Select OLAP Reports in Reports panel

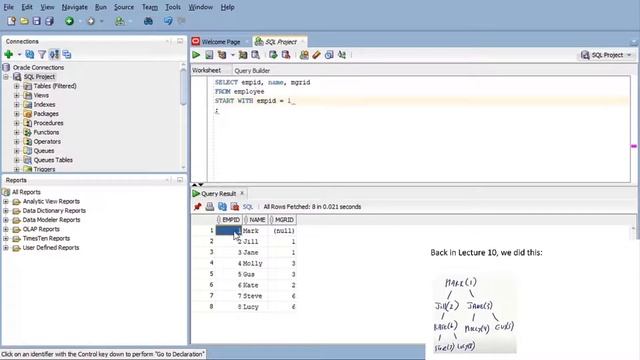(41, 229)
